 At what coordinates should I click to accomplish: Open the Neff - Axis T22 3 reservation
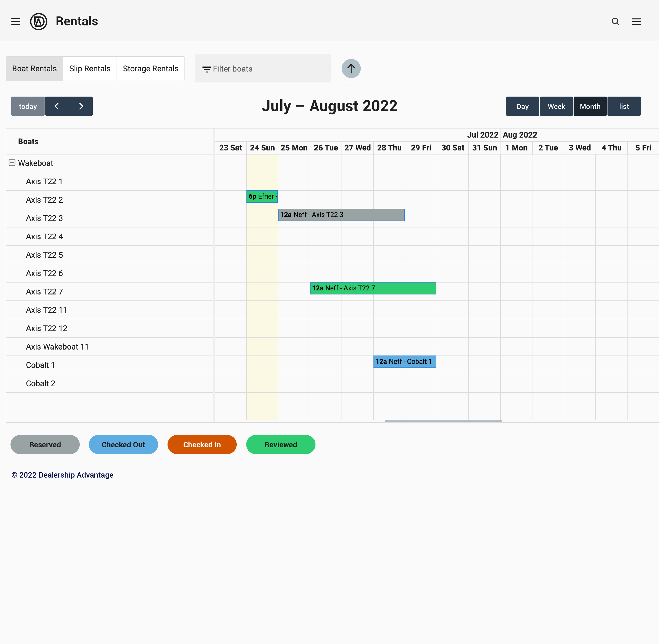(341, 214)
